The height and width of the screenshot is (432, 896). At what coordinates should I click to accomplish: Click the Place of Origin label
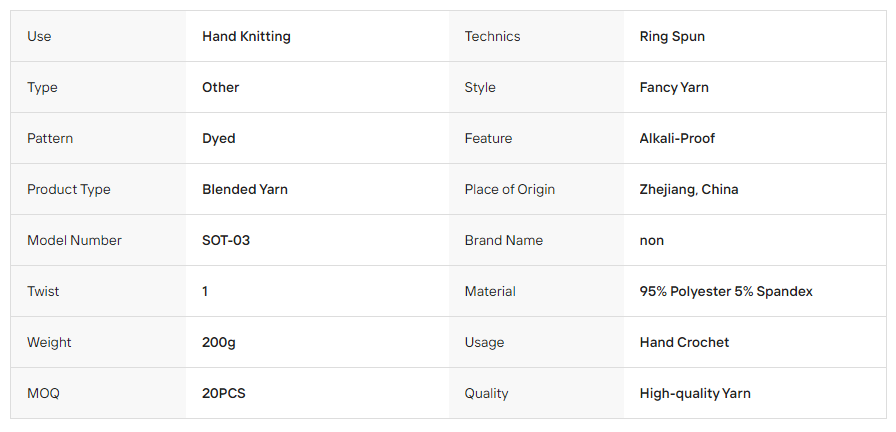tap(510, 189)
